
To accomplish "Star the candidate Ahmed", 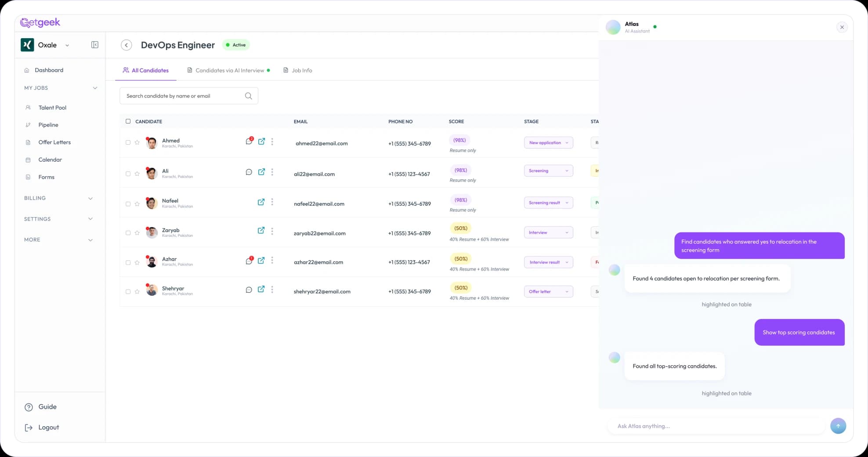I will 137,142.
